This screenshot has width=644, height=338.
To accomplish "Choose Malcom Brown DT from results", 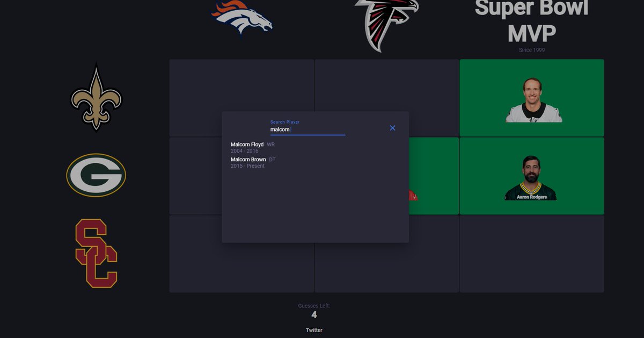I will (x=253, y=163).
